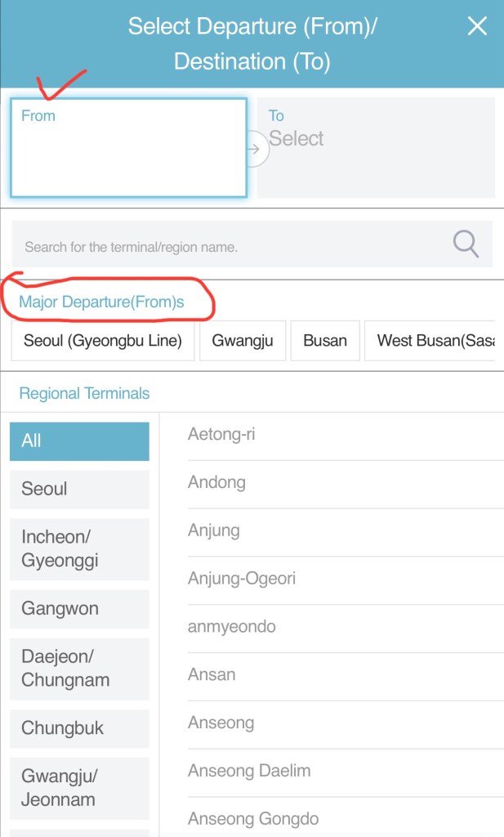
Task: Pick Anjung-Ogeori terminal
Action: pyautogui.click(x=242, y=579)
